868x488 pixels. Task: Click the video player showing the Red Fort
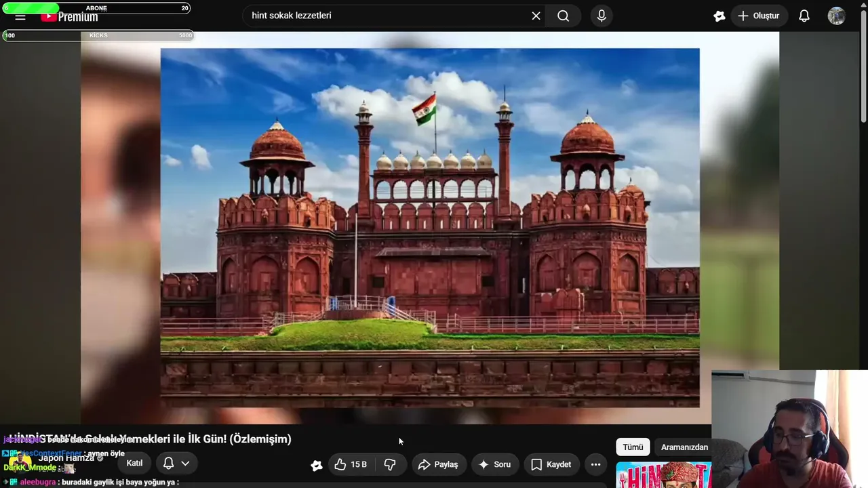[x=430, y=228]
